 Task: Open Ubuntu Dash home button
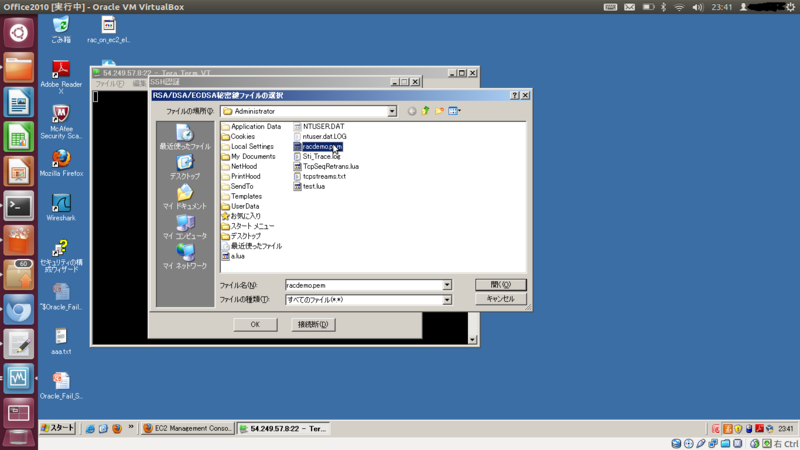coord(18,33)
